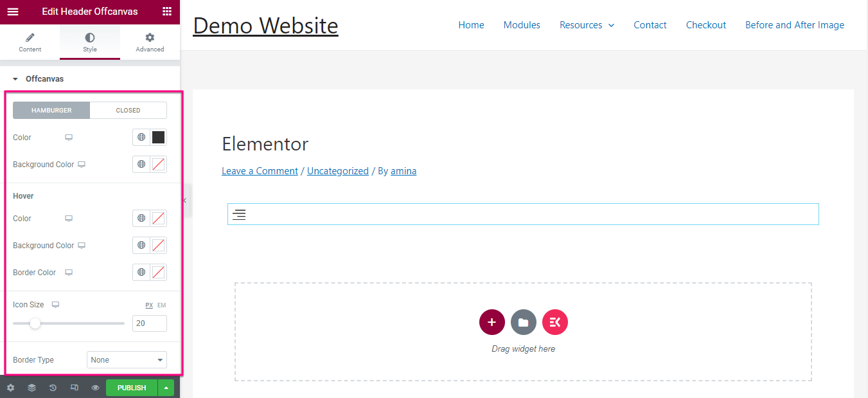This screenshot has height=398, width=868.
Task: Select the Closed state toggle
Action: [128, 111]
